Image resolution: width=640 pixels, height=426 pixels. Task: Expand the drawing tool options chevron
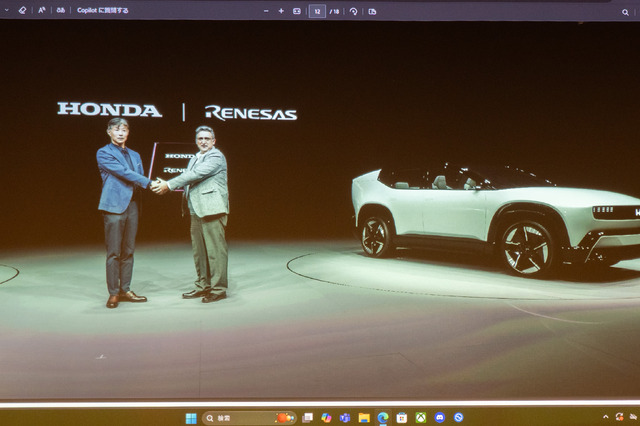tap(7, 10)
